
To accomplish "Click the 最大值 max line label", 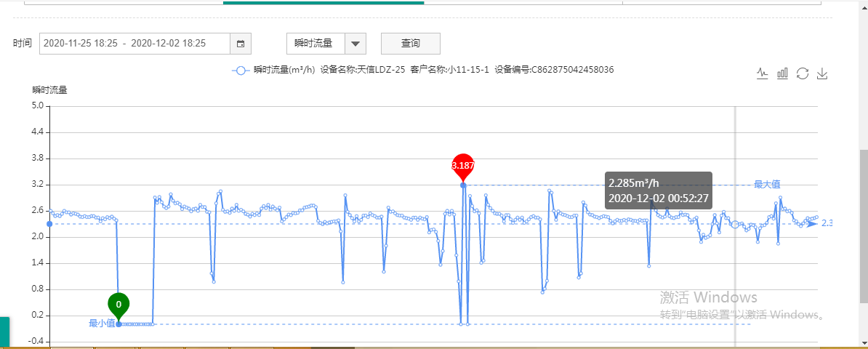I will click(766, 185).
